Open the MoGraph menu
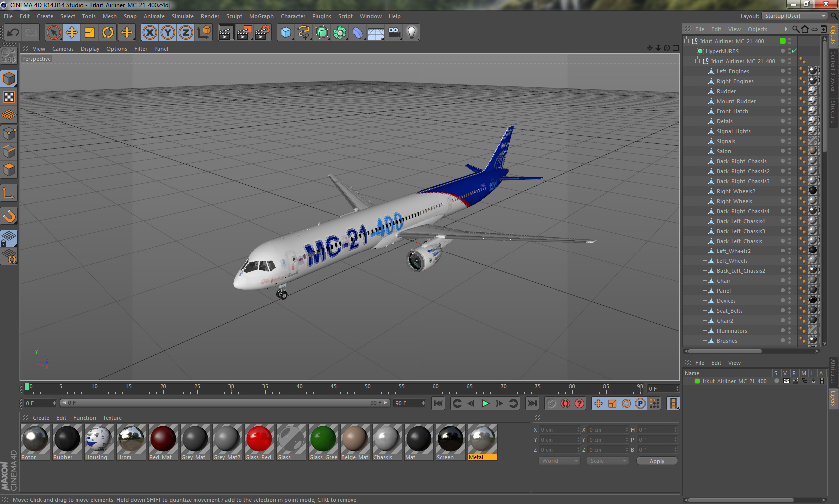Viewport: 839px width, 504px height. 261,16
